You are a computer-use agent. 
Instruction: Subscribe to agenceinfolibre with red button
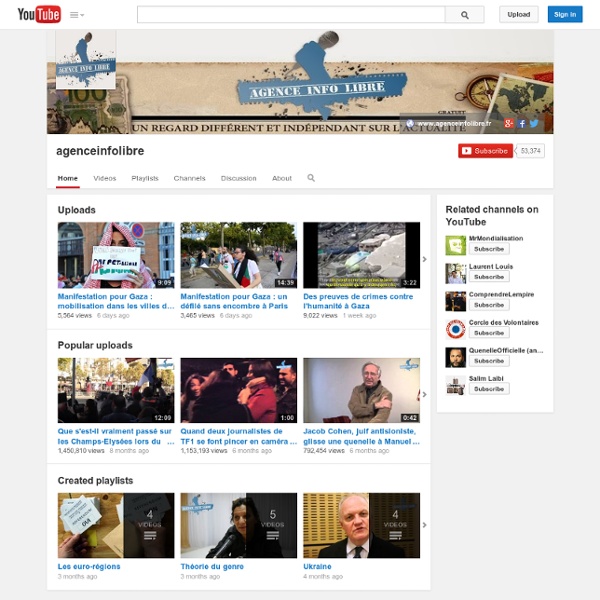485,151
